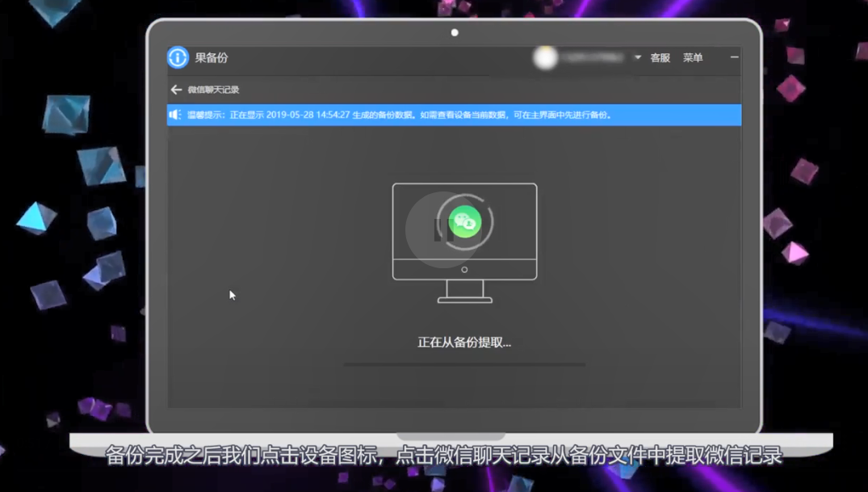This screenshot has width=868, height=492.
Task: Click the 果备份 app name text
Action: click(212, 57)
